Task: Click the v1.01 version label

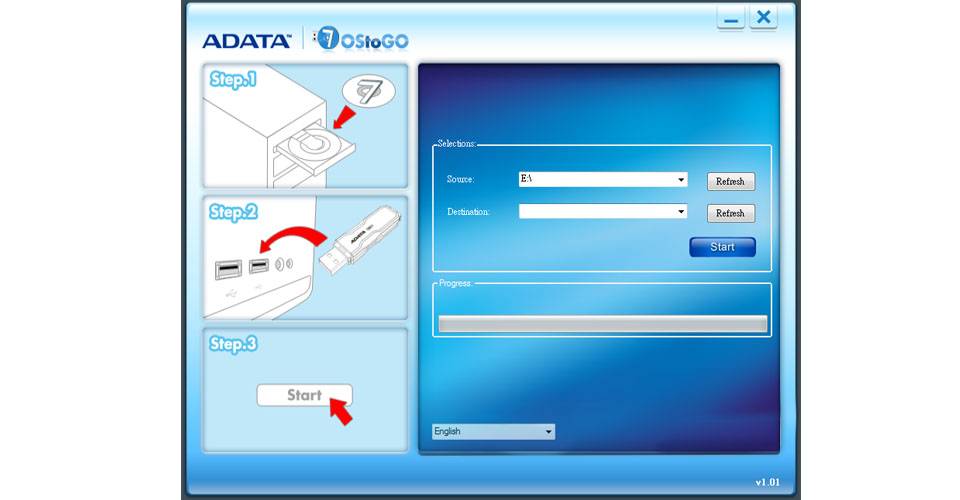Action: pyautogui.click(x=768, y=482)
